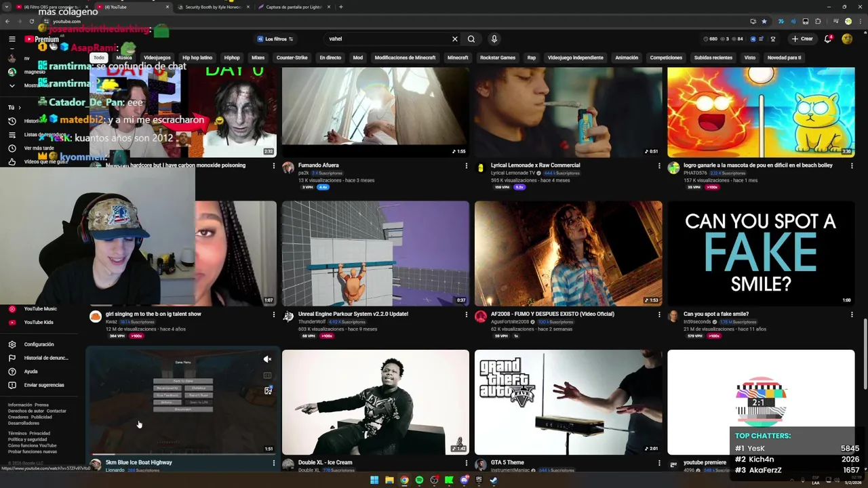Click the Cómo funciona YouTube footer link
868x488 pixels.
(x=33, y=445)
